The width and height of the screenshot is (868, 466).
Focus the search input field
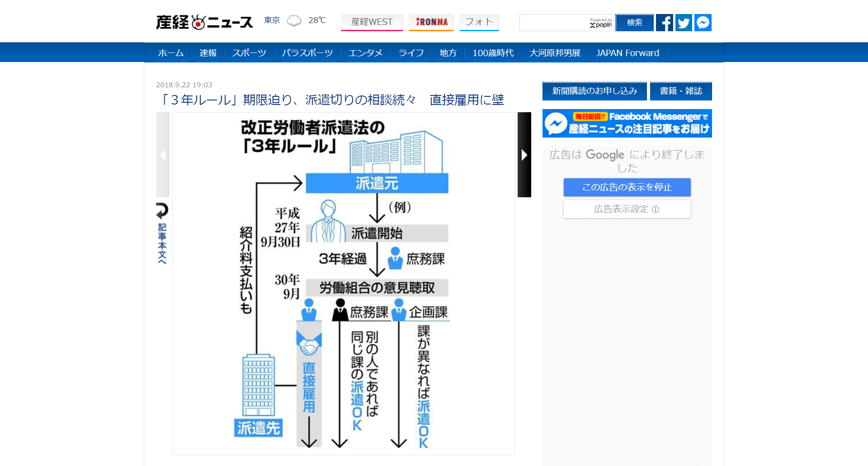point(554,23)
